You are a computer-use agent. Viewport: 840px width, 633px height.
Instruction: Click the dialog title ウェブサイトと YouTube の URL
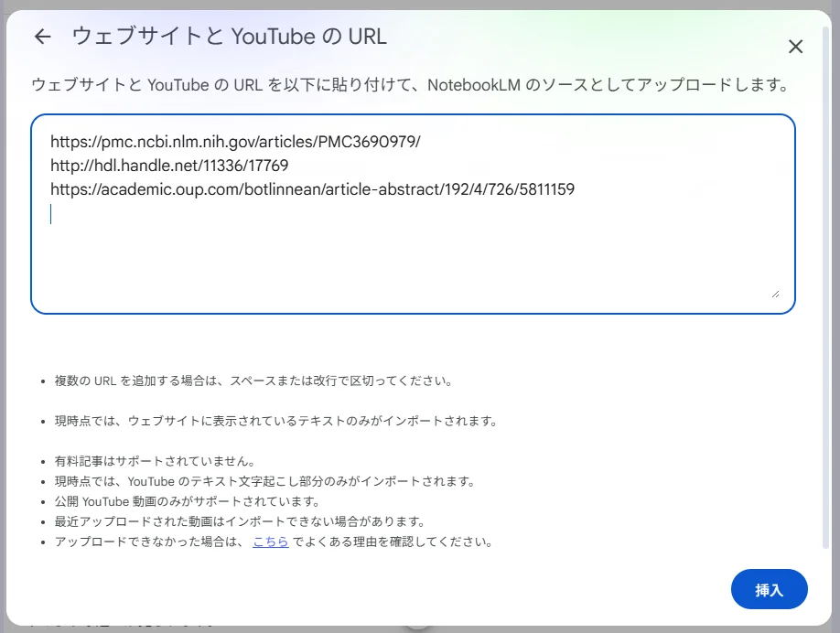click(x=229, y=37)
